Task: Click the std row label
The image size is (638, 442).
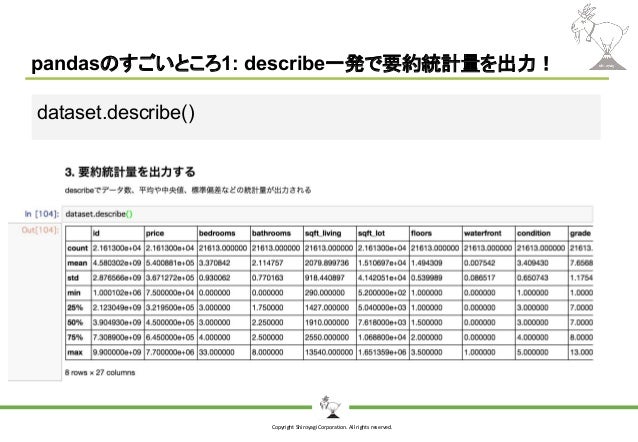Action: (x=73, y=278)
